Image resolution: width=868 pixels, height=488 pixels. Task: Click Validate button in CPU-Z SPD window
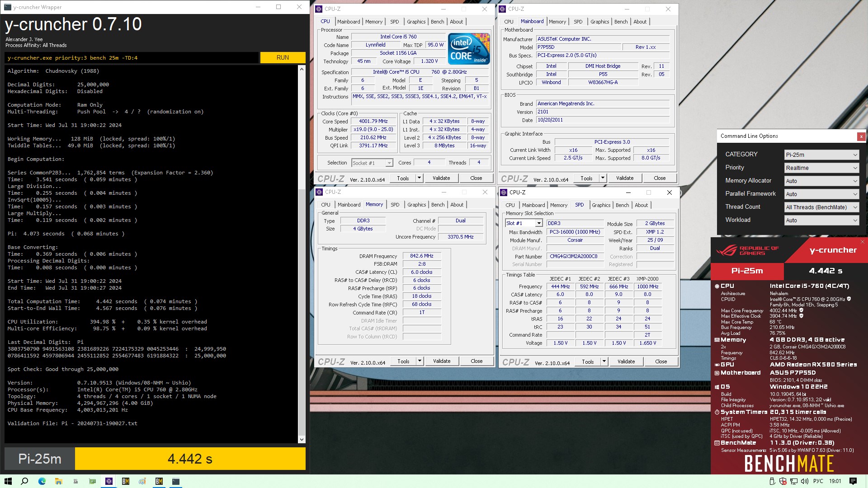(x=626, y=361)
